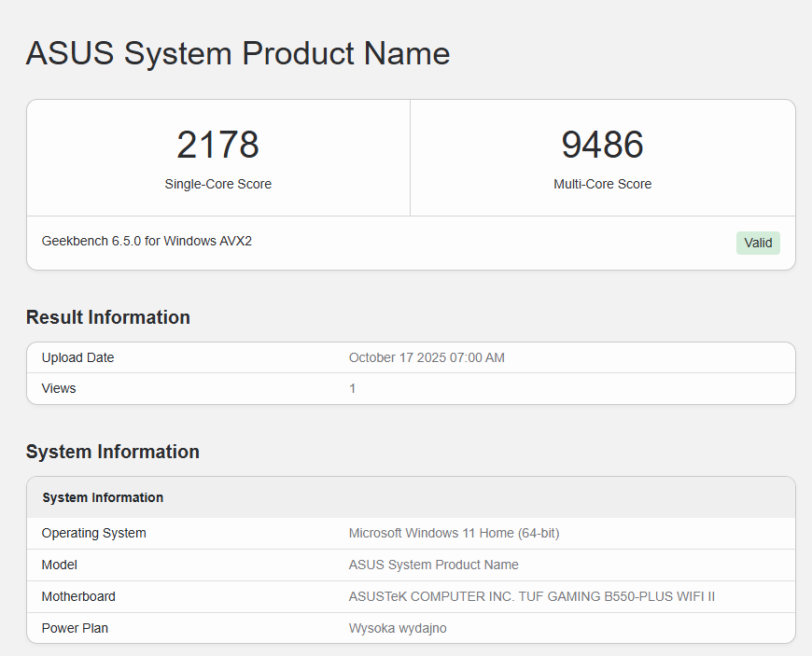
Task: Click the Upload Date row label
Action: pos(77,357)
